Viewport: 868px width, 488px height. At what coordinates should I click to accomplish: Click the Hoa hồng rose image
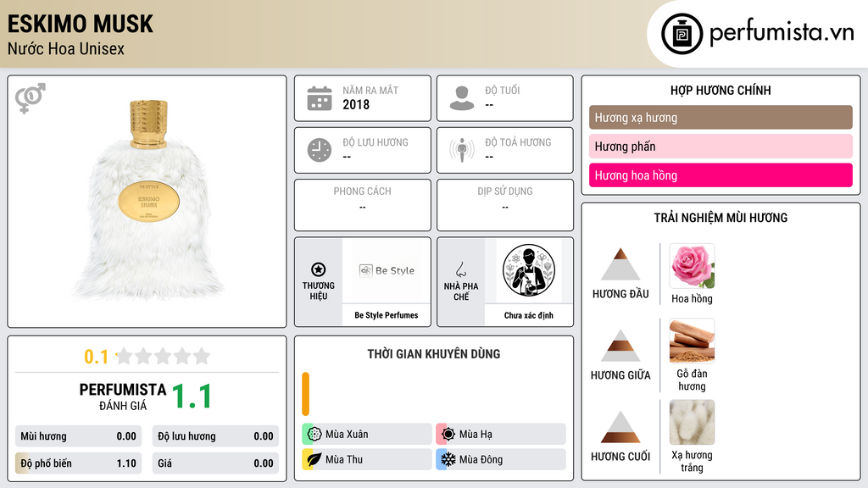click(692, 266)
